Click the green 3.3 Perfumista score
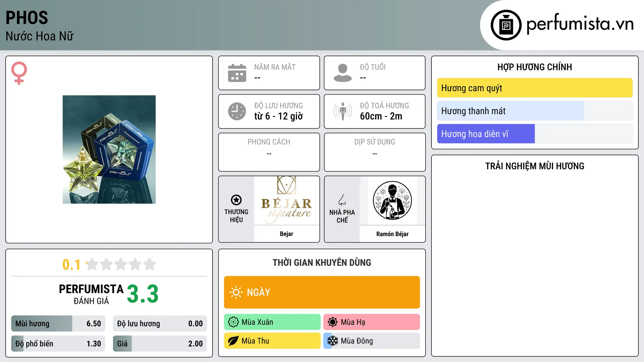The height and width of the screenshot is (362, 644). click(143, 294)
